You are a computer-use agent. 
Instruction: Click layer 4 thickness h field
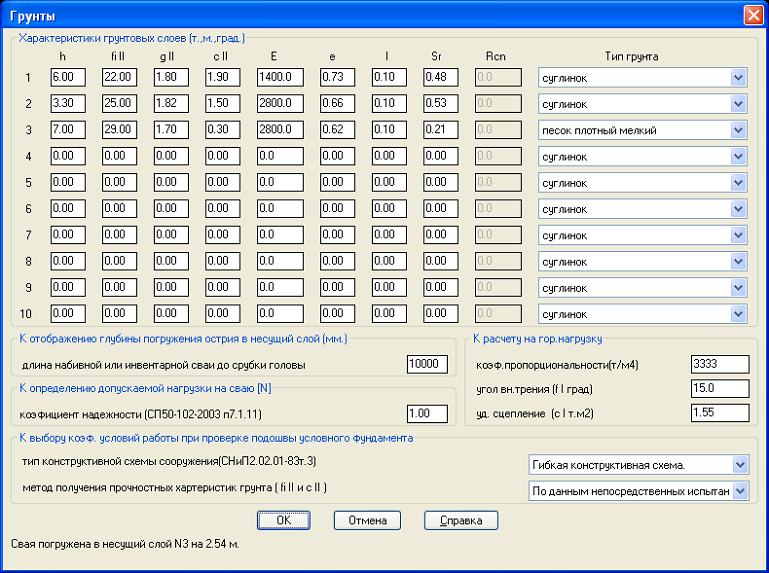click(x=68, y=156)
